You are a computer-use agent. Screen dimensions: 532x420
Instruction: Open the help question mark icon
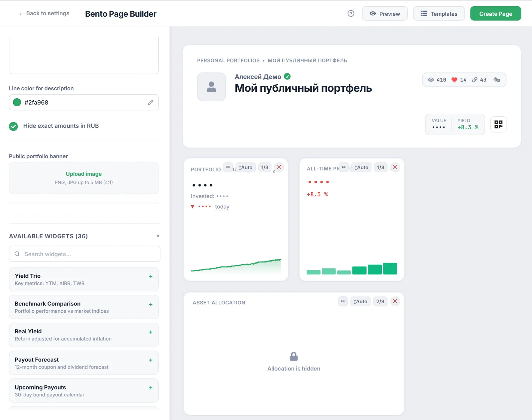[x=351, y=14]
